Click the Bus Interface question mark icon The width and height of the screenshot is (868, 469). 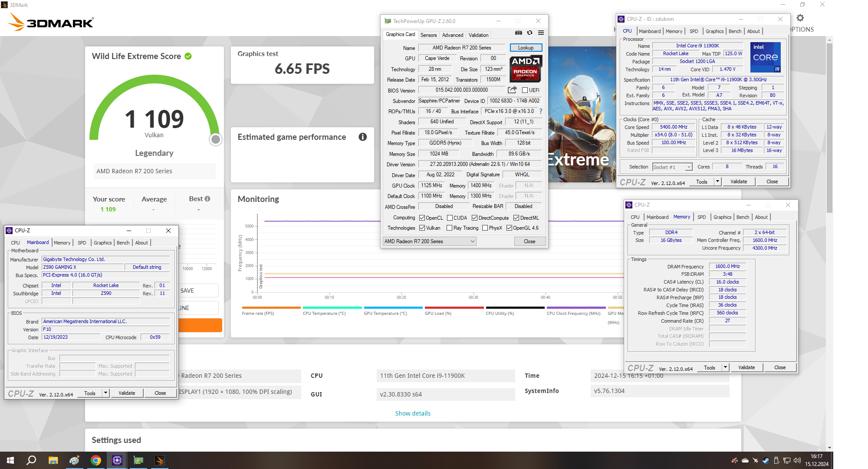tap(541, 111)
